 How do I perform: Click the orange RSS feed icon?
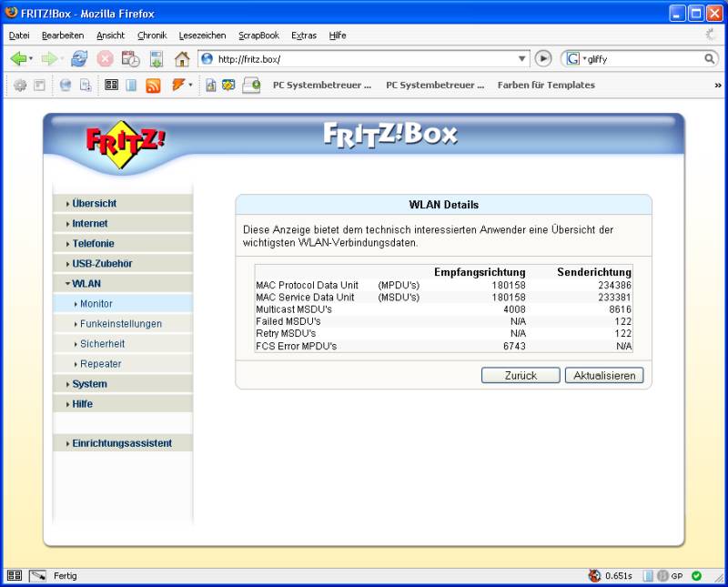tap(153, 86)
